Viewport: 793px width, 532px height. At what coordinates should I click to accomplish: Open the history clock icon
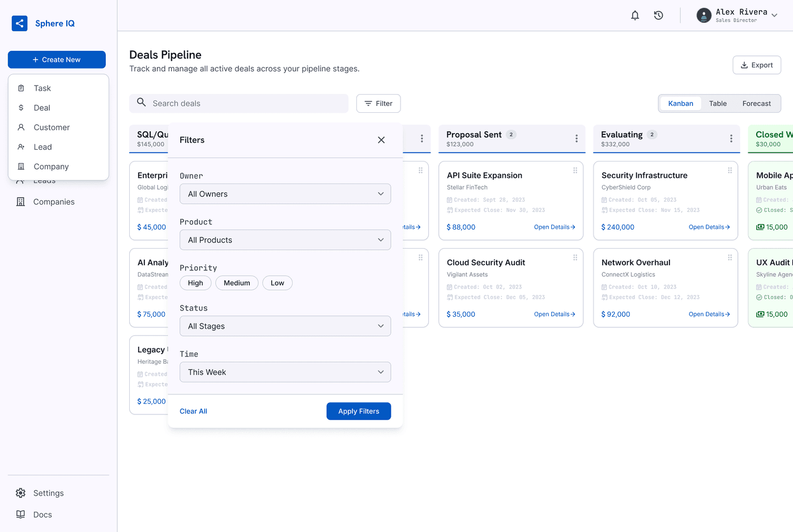(658, 15)
